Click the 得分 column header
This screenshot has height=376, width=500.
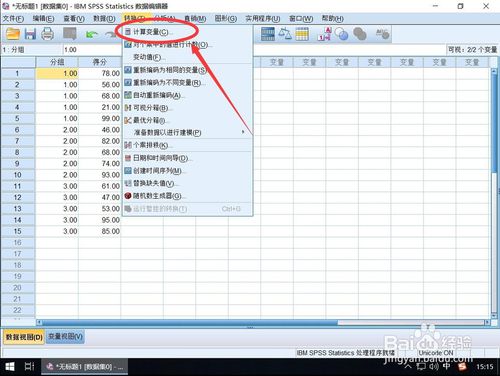tap(99, 62)
